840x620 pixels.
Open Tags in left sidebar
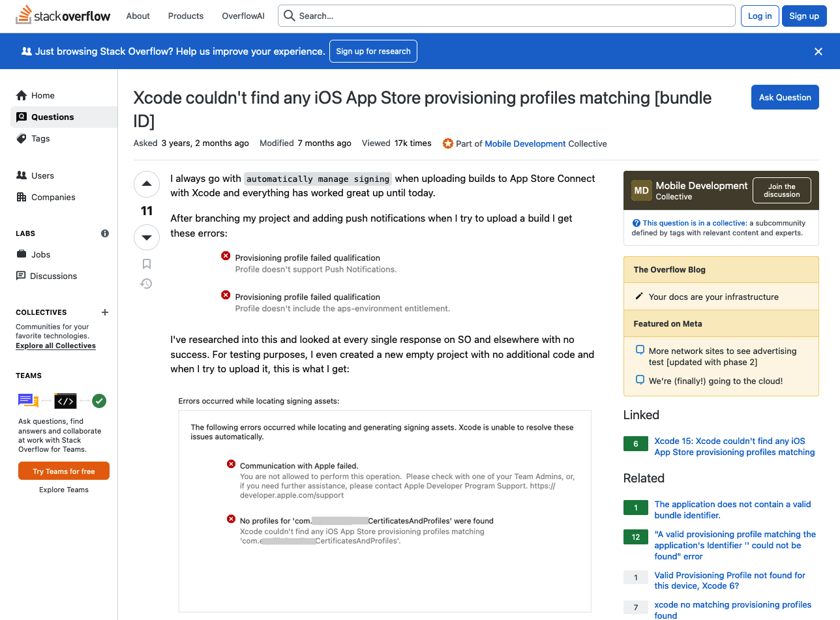64,138
